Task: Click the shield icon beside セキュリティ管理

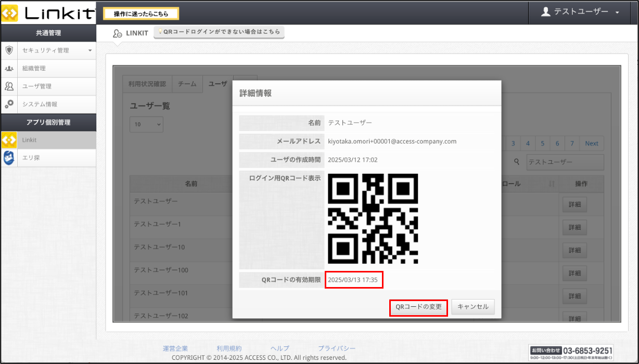Action: [9, 50]
